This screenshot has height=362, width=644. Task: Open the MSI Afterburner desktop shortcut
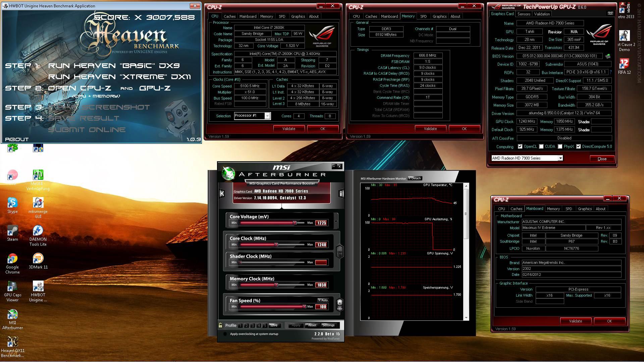pos(12,319)
